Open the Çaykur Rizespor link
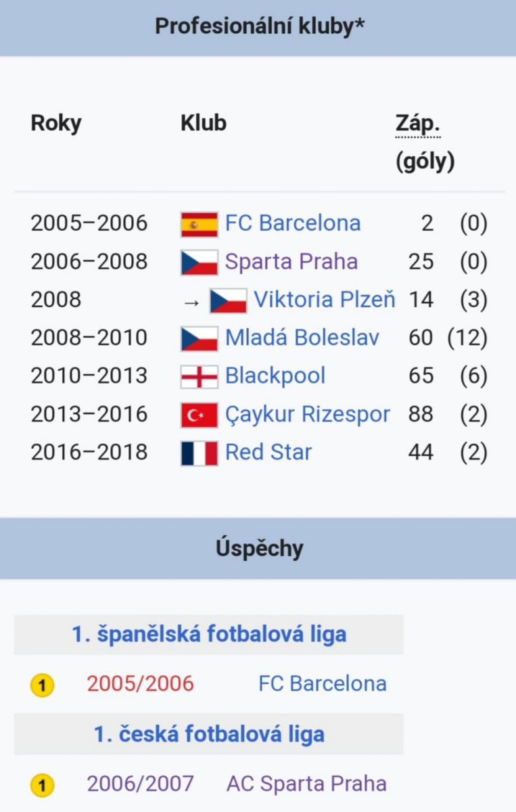 point(308,414)
